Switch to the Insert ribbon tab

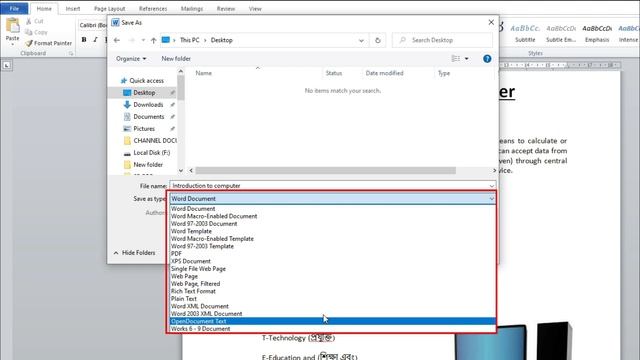coord(73,9)
